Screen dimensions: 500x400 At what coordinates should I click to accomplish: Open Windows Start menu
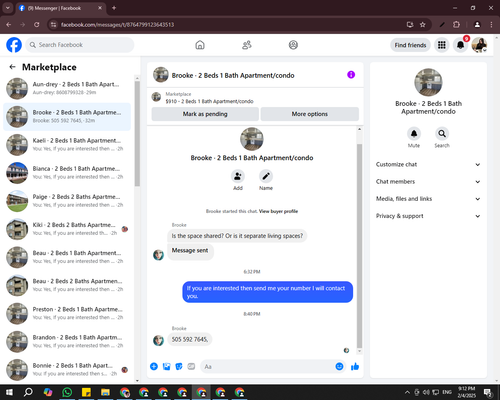(x=9, y=392)
